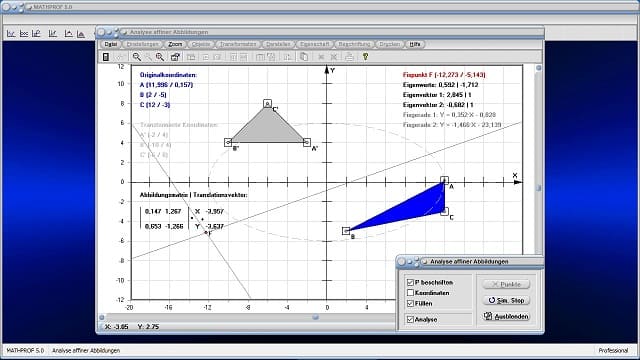Open the calculator icon in the toolbar
This screenshot has width=640, height=360.
[x=106, y=57]
